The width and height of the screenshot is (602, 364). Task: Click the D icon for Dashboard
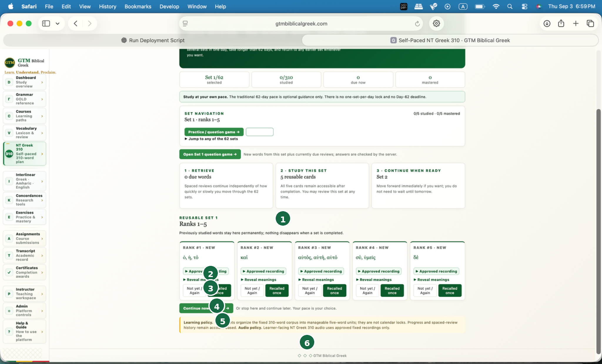(x=9, y=82)
